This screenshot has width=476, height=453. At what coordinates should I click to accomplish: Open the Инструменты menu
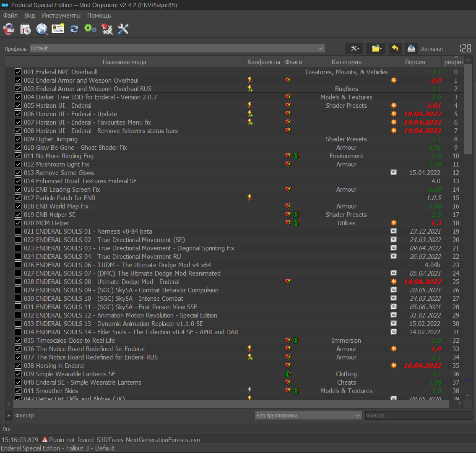(x=61, y=16)
